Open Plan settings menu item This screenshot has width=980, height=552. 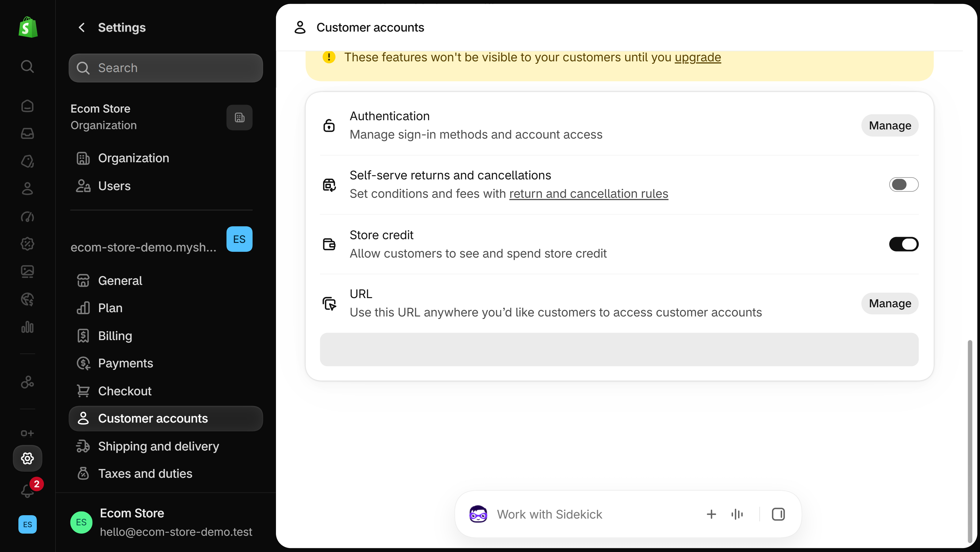tap(166, 308)
